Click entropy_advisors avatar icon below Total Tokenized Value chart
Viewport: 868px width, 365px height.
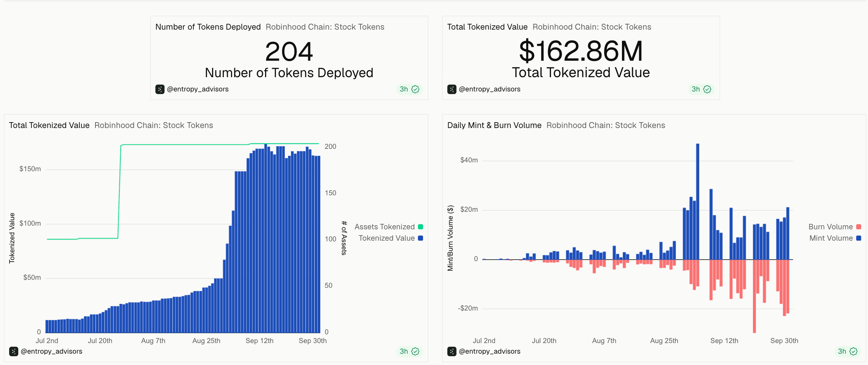tap(14, 351)
